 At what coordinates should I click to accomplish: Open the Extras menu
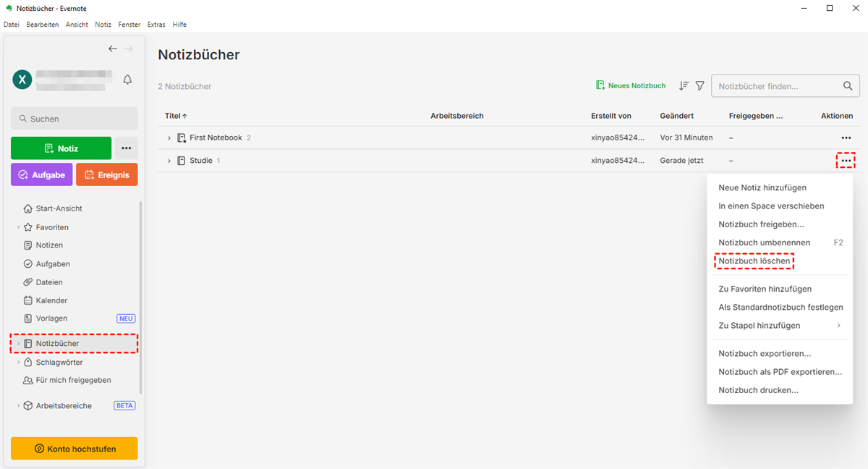point(156,25)
